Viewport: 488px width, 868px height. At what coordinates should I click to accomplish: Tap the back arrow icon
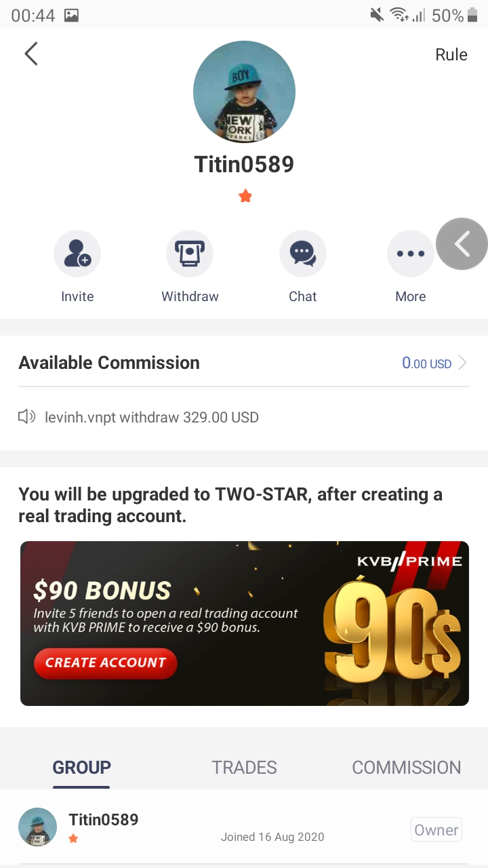pos(31,54)
